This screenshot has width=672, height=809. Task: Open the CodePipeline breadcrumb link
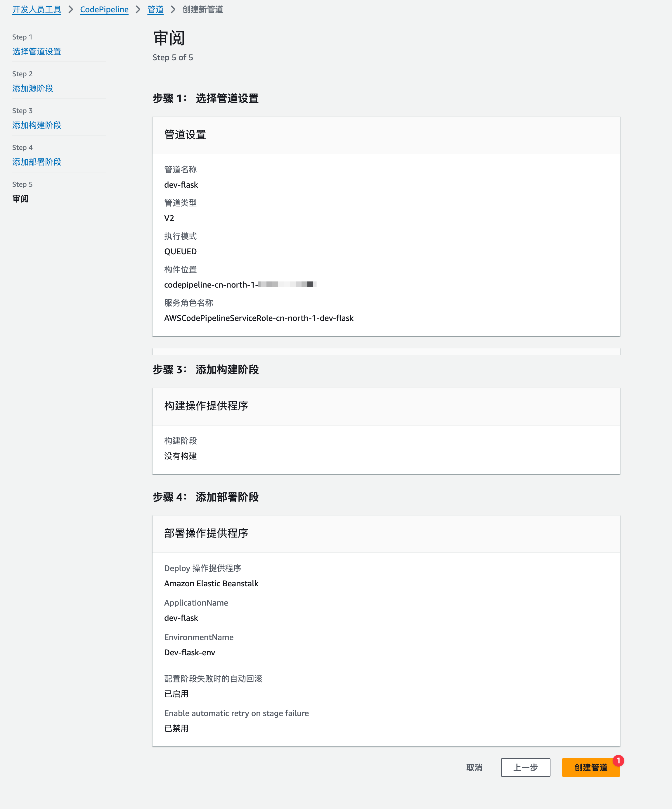click(104, 10)
